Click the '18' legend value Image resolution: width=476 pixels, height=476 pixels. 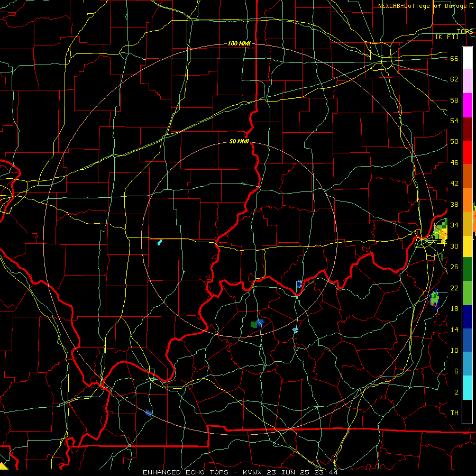454,309
